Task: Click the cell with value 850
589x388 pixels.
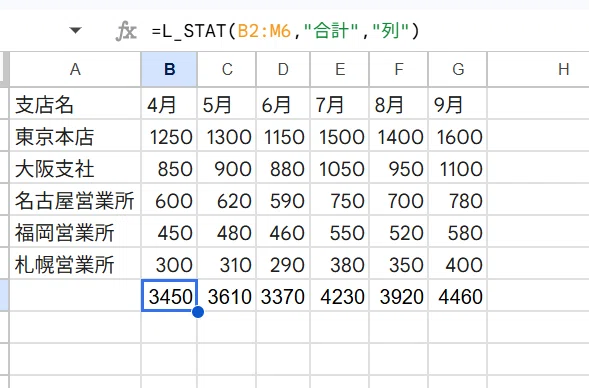Action: click(x=169, y=168)
